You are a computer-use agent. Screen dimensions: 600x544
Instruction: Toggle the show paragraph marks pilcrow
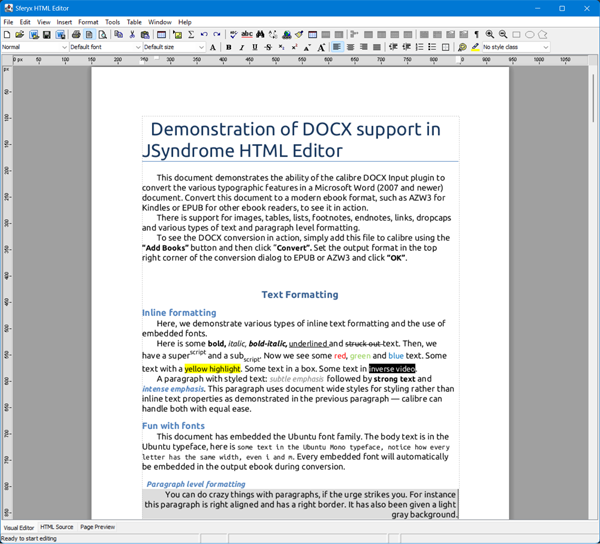[476, 35]
